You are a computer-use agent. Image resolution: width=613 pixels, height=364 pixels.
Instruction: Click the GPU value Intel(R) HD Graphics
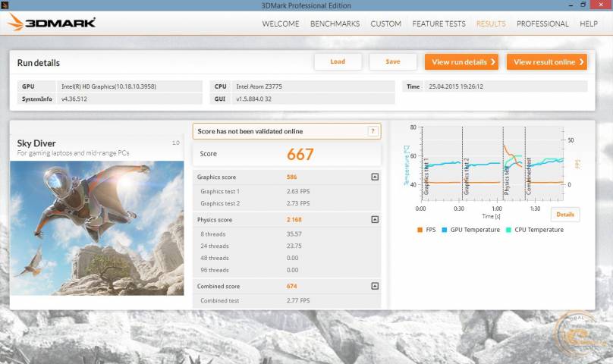[108, 86]
